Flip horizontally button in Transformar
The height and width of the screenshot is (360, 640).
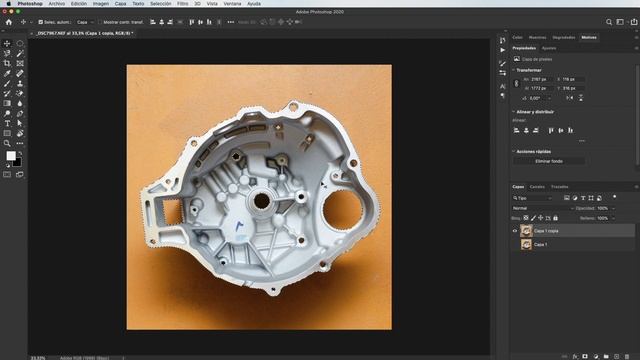570,98
